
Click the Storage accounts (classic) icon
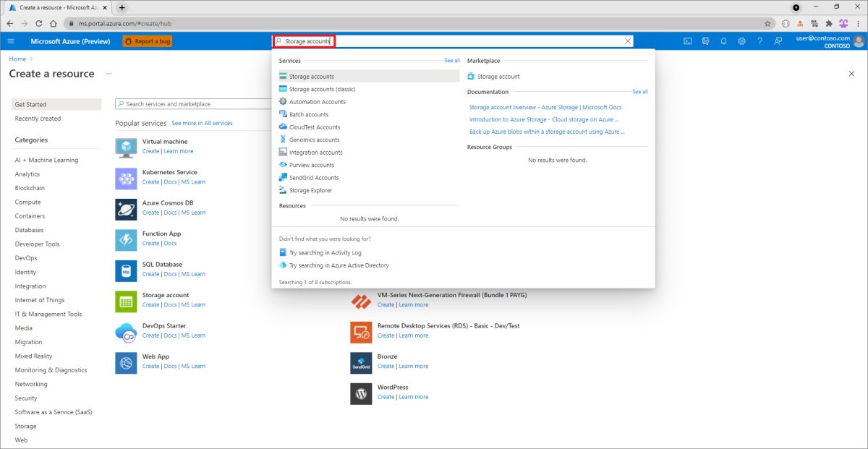[283, 89]
